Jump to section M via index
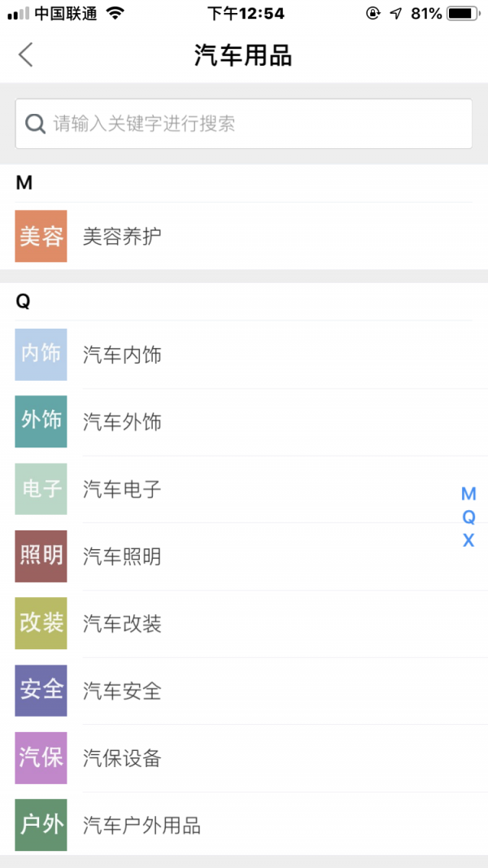488x868 pixels. coord(468,494)
